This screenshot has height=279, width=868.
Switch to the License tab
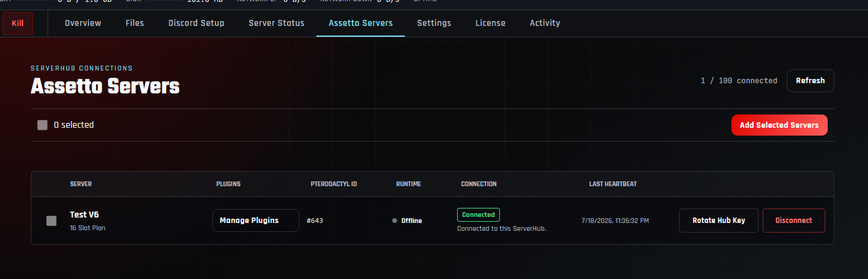point(490,24)
